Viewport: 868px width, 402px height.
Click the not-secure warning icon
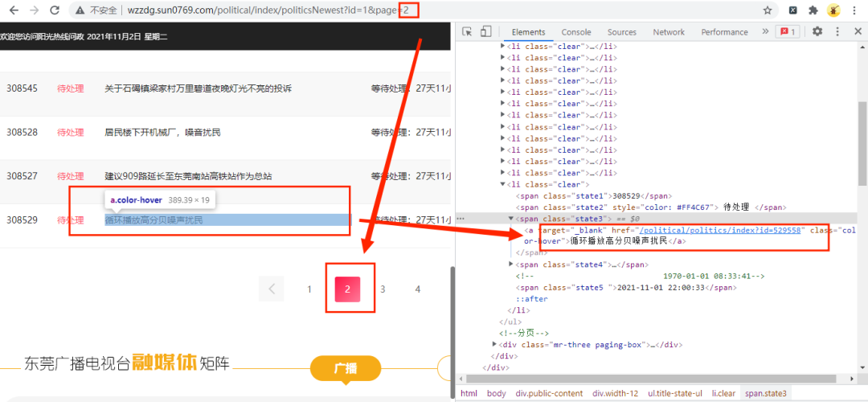click(80, 10)
